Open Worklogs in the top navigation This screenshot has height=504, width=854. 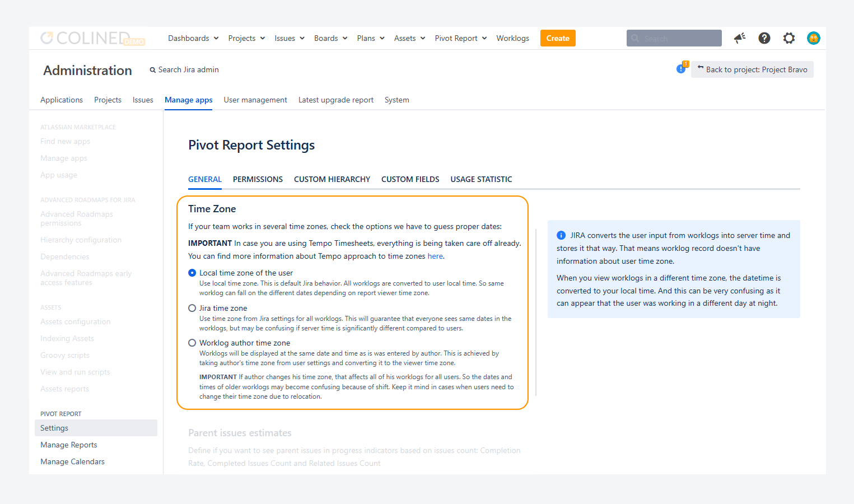[x=512, y=38]
